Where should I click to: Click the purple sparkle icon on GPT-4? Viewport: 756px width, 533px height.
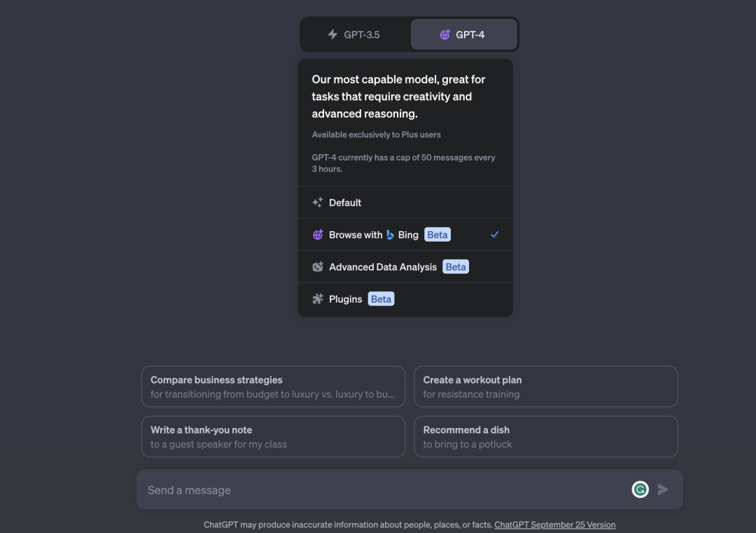(445, 34)
